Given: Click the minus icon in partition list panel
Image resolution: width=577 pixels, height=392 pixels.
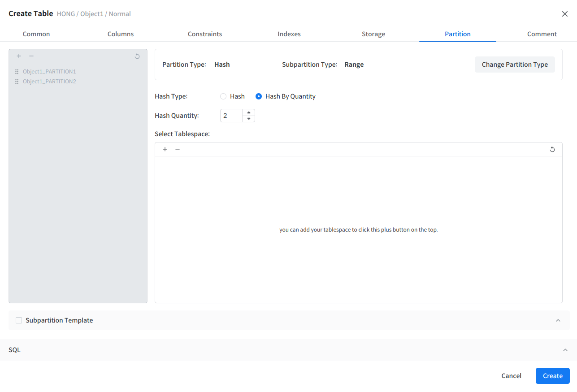Looking at the screenshot, I should (31, 56).
